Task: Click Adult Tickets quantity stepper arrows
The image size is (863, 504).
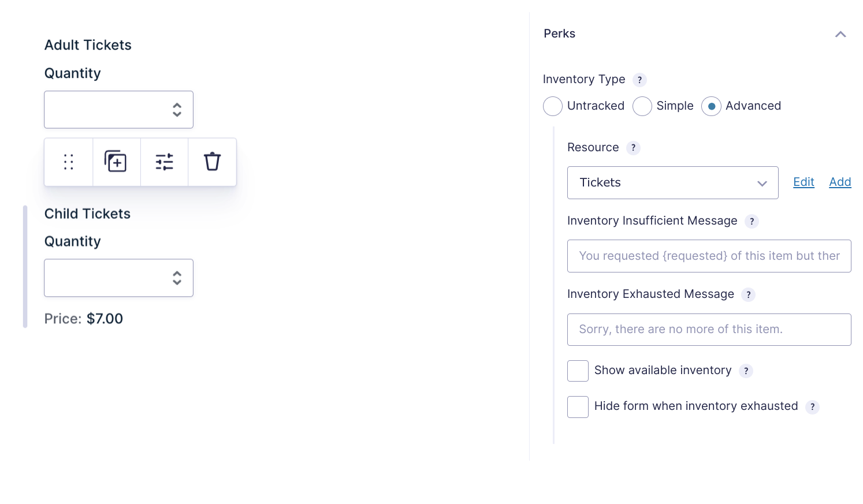Action: (x=177, y=110)
